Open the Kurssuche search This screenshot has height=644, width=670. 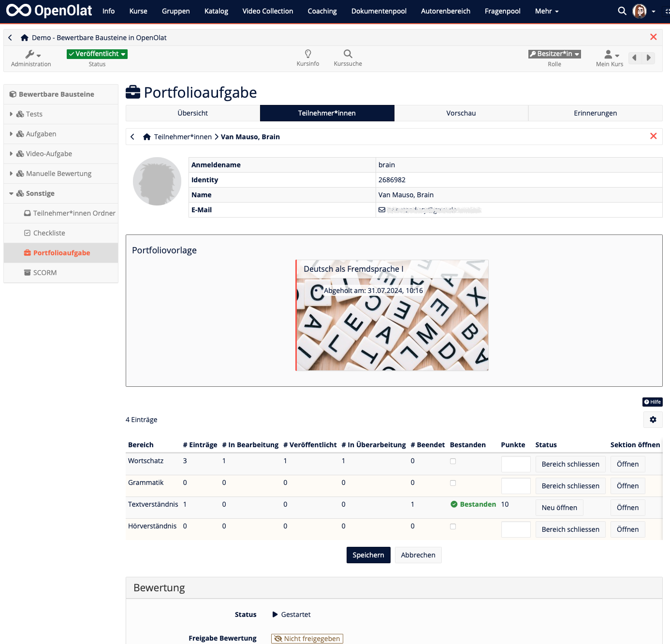348,58
